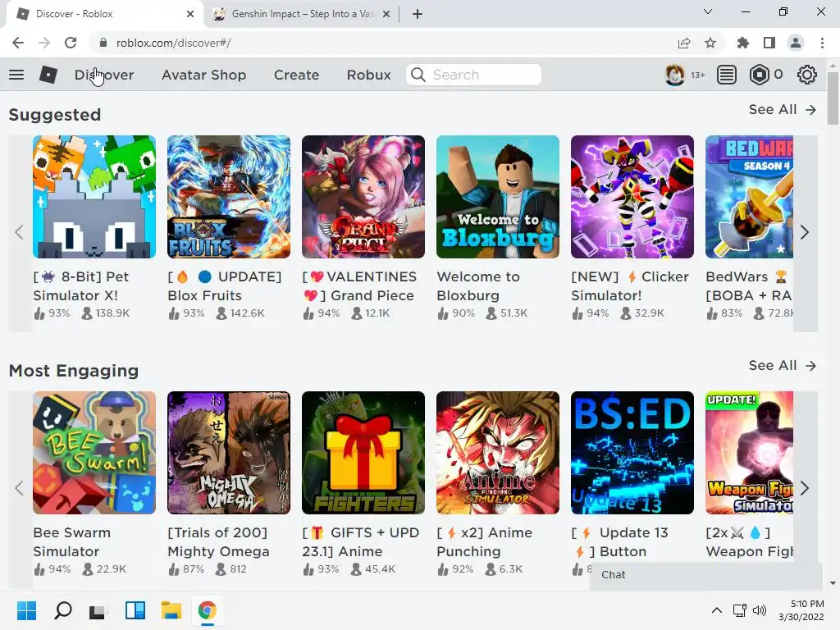Open the notifications feed icon
The width and height of the screenshot is (840, 630).
tap(727, 75)
